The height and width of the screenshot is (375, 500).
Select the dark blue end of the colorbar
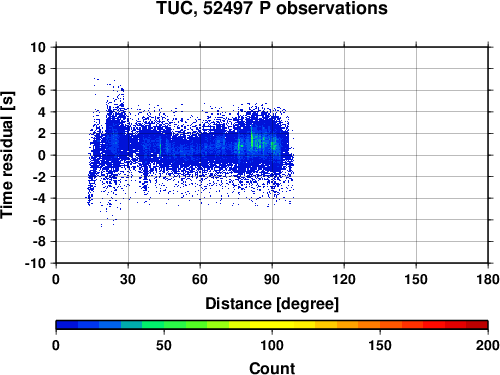pyautogui.click(x=67, y=325)
